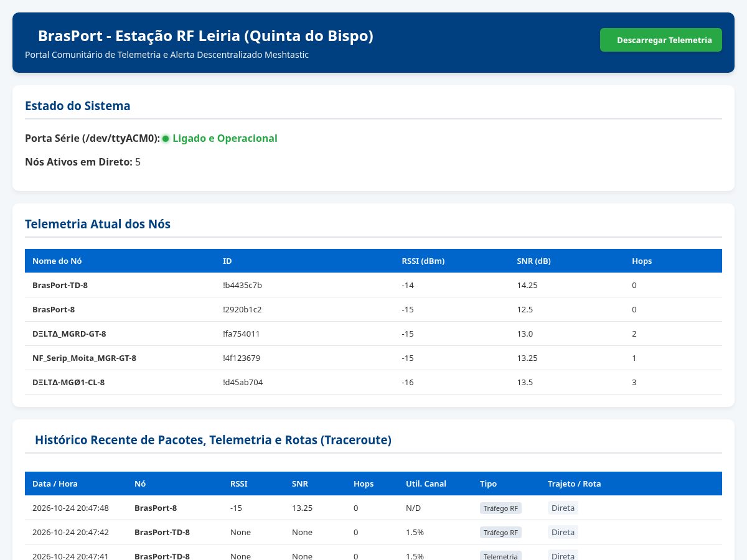Image resolution: width=747 pixels, height=560 pixels.
Task: Click the 'Data / Hora' column header
Action: point(55,483)
